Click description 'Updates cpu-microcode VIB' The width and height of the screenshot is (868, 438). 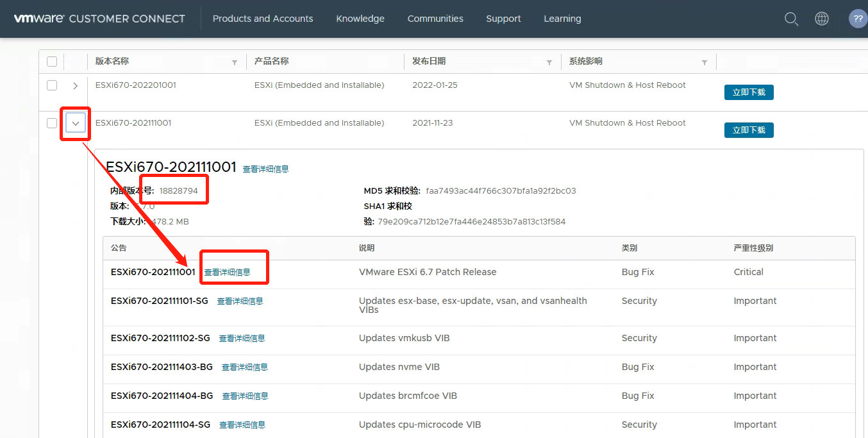(x=420, y=425)
